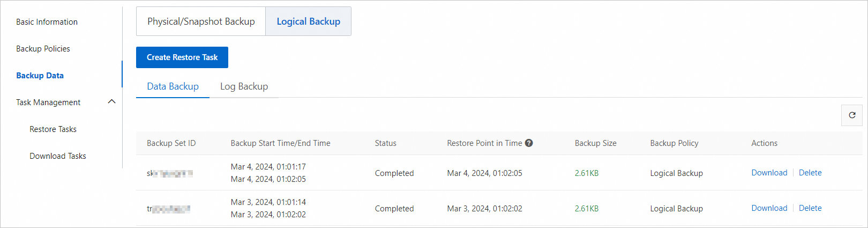The height and width of the screenshot is (228, 868).
Task: Select Backup Data in the sidebar
Action: 40,76
